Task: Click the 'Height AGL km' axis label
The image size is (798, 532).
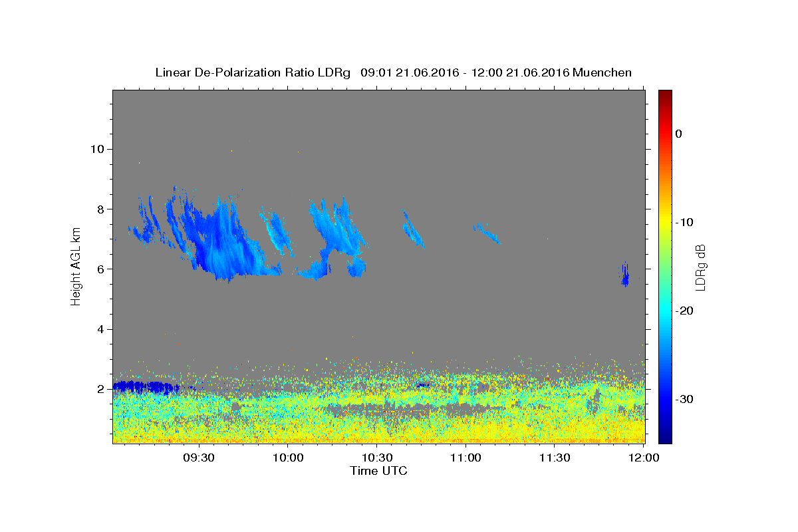Action: point(76,266)
